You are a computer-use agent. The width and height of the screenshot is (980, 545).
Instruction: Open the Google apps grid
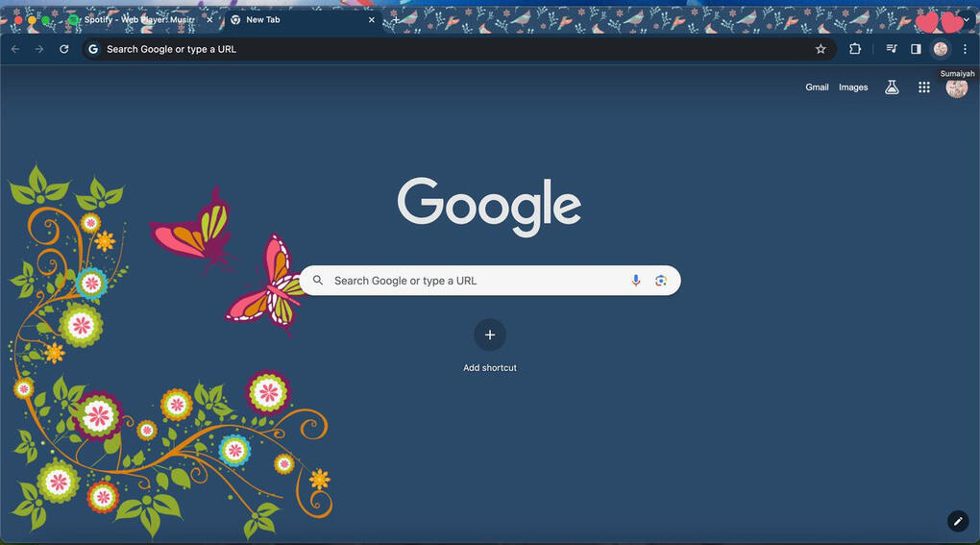point(923,87)
